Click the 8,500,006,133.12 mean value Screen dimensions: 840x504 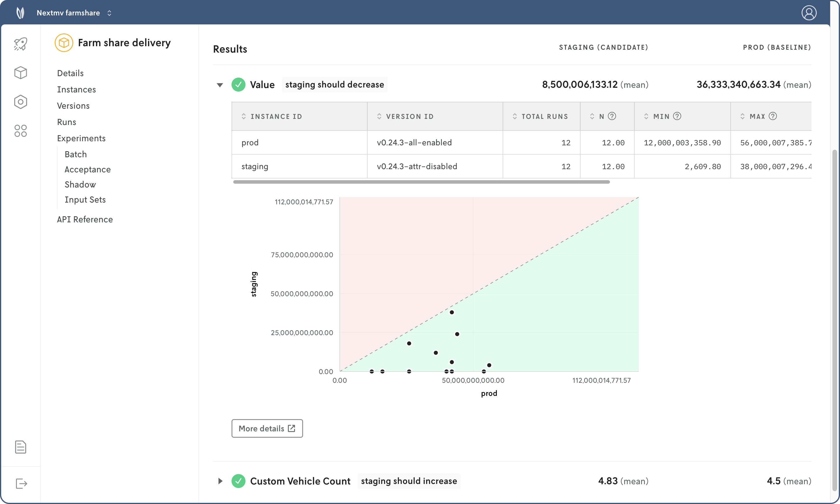[x=580, y=85]
